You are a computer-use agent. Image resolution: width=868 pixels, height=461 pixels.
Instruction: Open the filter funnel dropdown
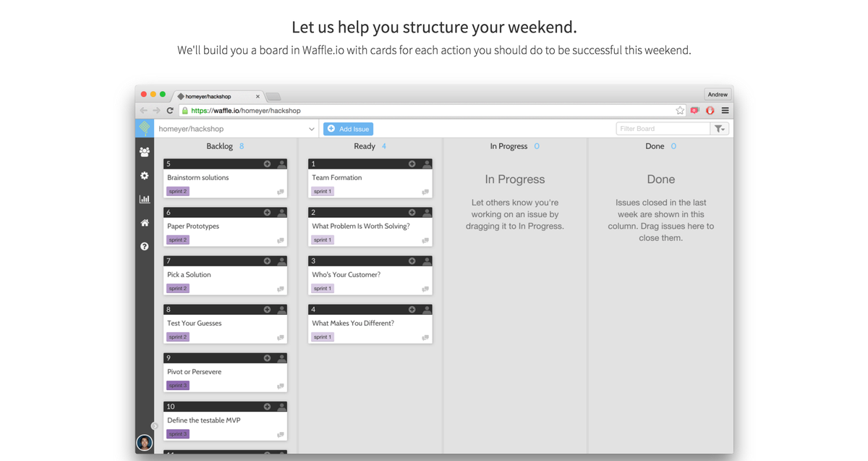719,129
